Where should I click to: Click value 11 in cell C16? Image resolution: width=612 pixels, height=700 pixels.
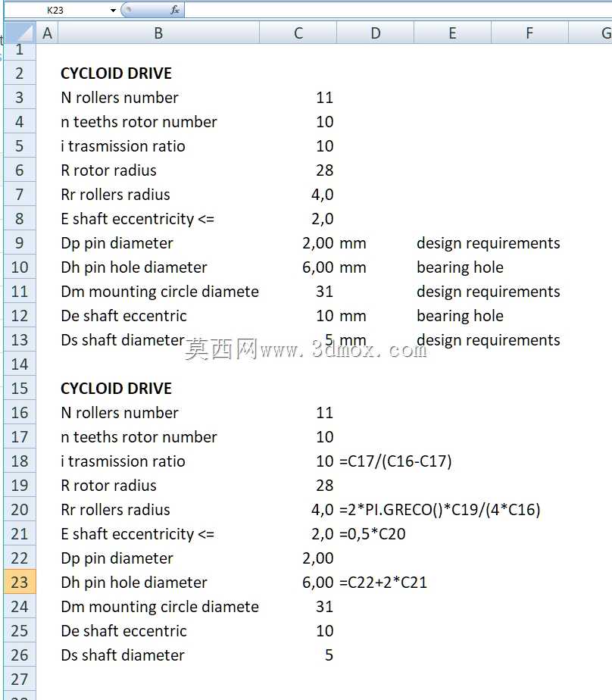tap(324, 412)
